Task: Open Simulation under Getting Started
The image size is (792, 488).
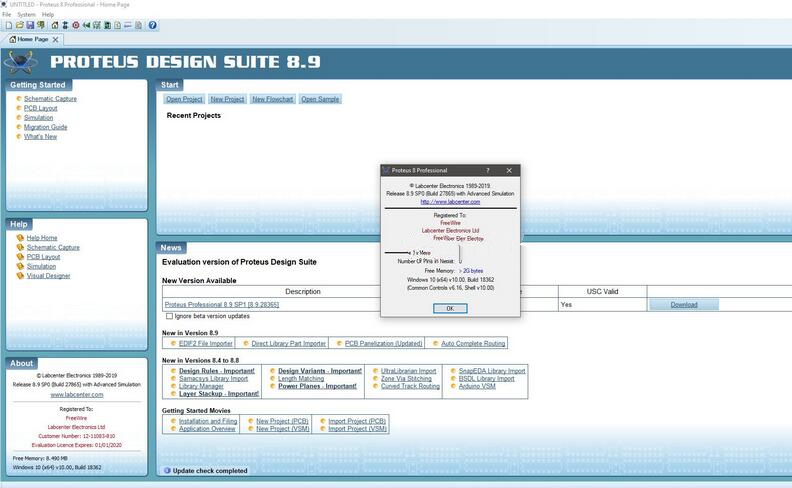Action: pyautogui.click(x=38, y=118)
